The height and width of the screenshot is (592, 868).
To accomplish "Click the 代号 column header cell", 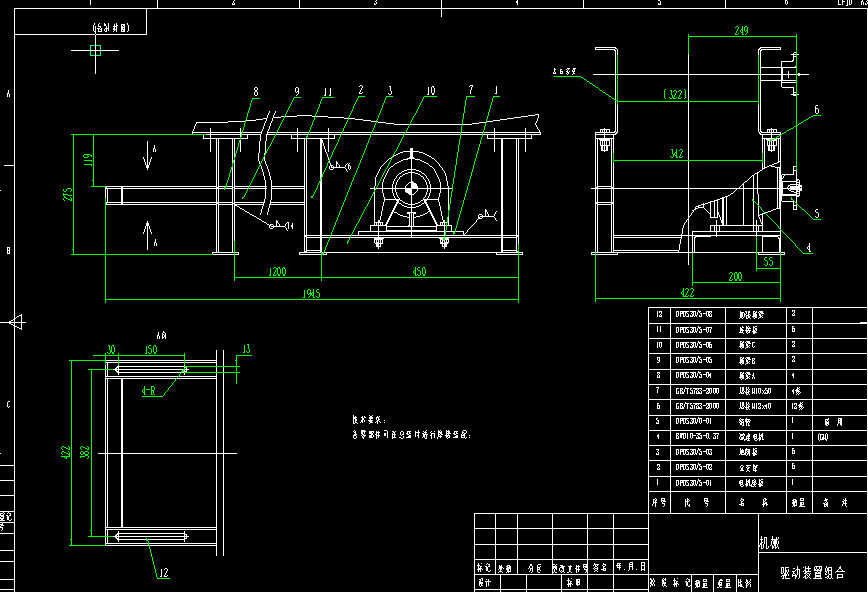I will pos(697,503).
